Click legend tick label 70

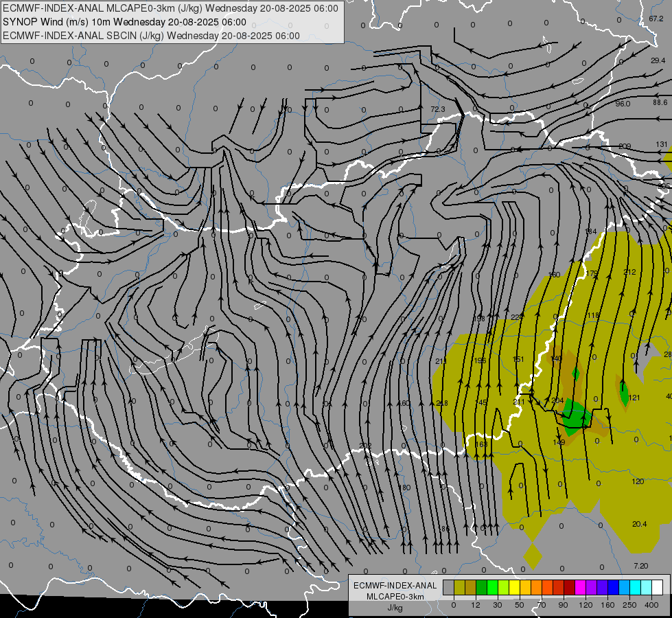coord(541,605)
